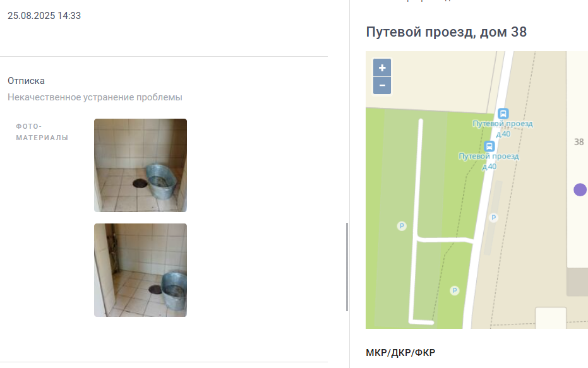The height and width of the screenshot is (368, 588).
Task: Open the first photo thumbnail of the basin
Action: click(140, 165)
